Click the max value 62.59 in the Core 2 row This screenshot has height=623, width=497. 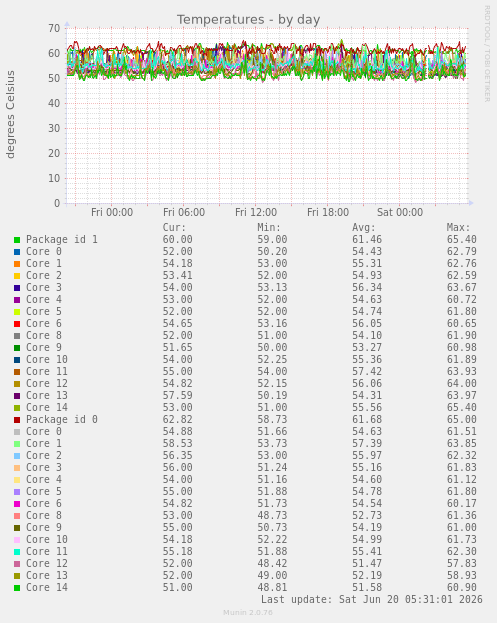click(462, 276)
